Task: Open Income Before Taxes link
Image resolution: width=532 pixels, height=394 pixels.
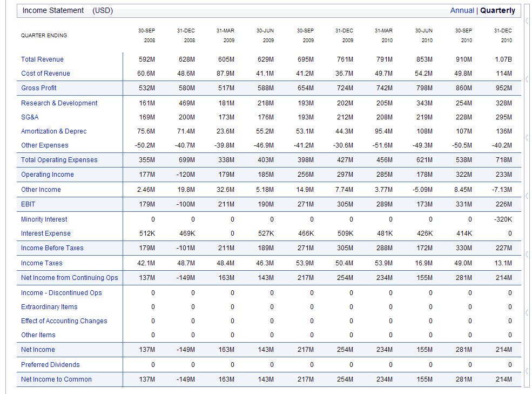Action: tap(52, 248)
